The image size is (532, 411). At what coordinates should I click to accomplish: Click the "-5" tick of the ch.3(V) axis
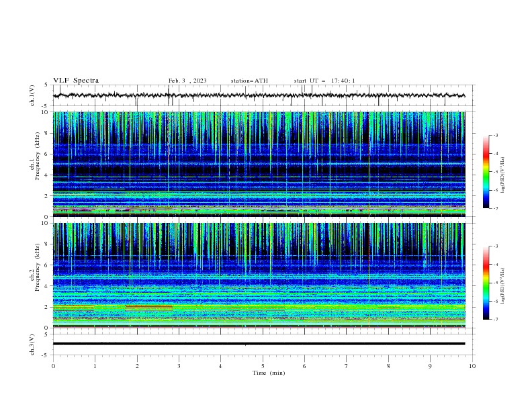(x=45, y=355)
